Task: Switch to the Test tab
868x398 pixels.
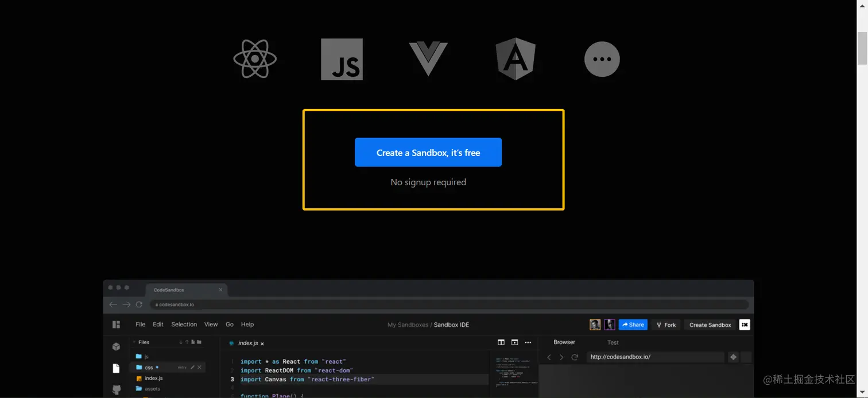Action: click(613, 343)
